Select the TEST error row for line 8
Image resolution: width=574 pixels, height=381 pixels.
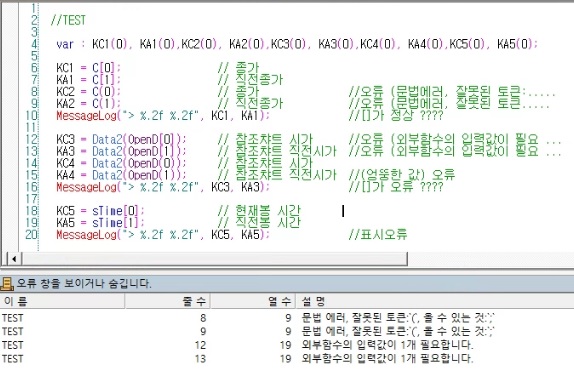coord(287,318)
